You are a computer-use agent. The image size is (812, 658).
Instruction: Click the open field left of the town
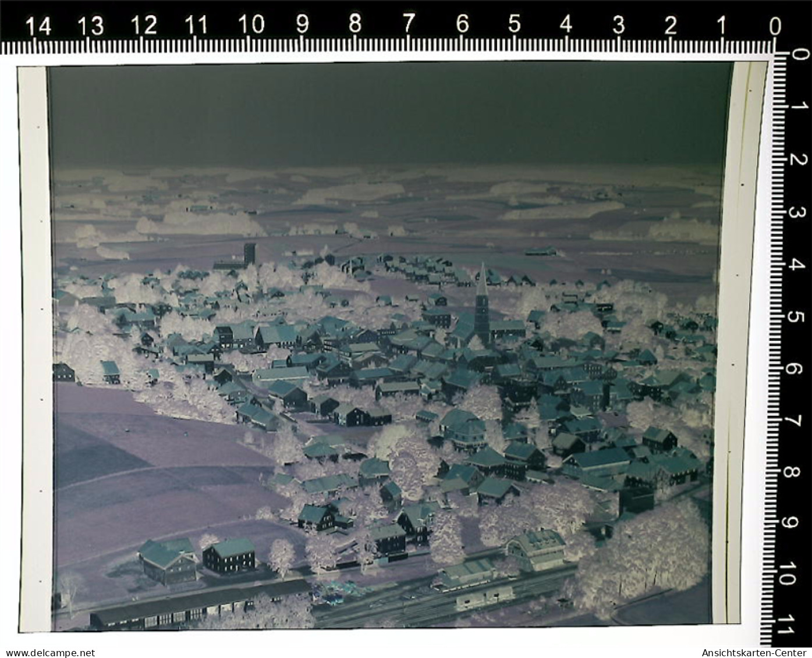[146, 465]
